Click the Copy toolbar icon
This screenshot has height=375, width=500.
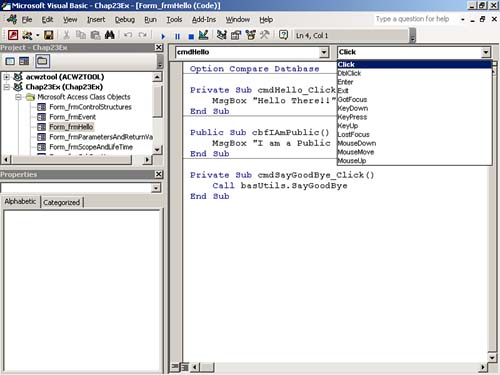tap(80, 35)
